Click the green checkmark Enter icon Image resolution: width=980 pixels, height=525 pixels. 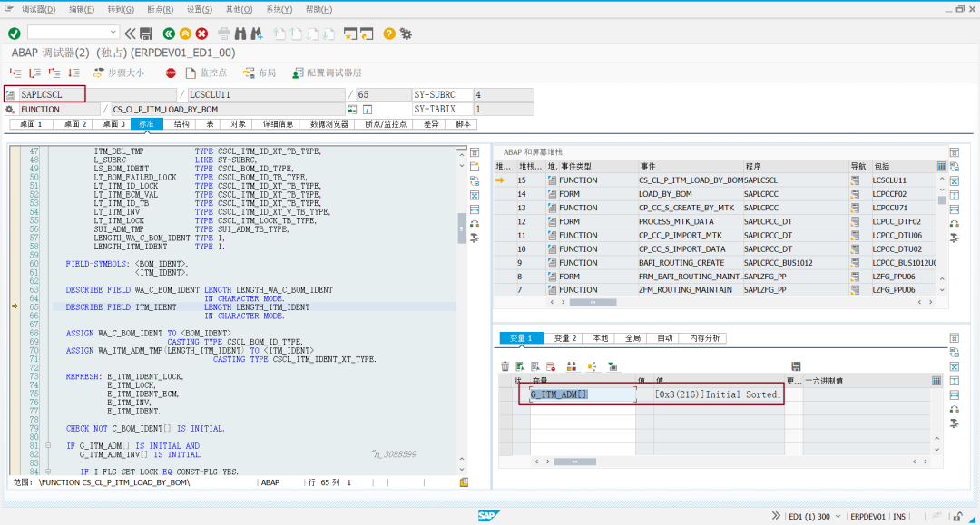(x=15, y=34)
